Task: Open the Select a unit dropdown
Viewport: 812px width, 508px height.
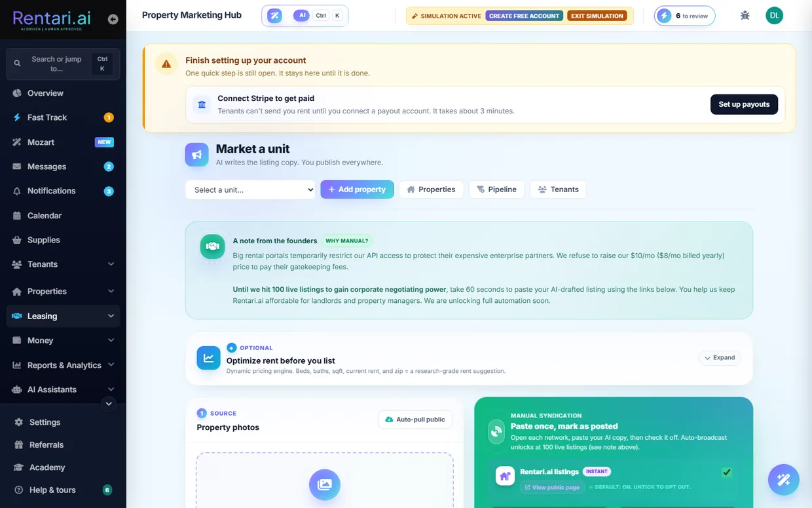Action: coord(250,189)
